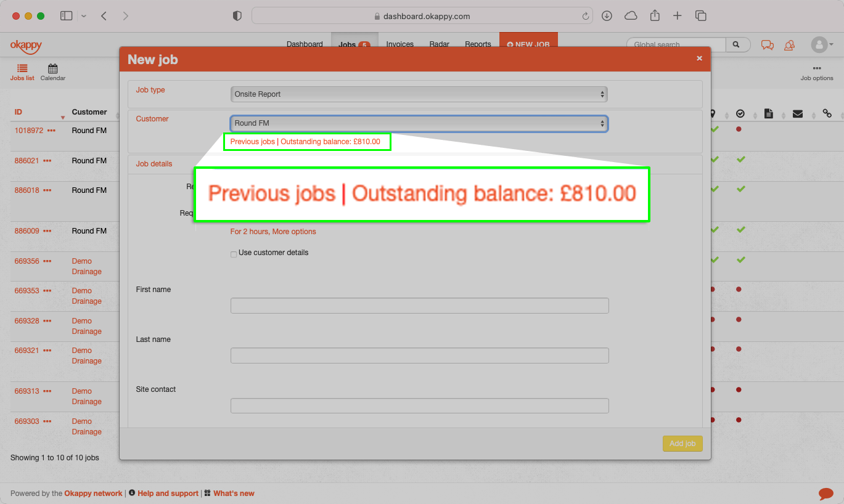Click the envelope column header icon

(797, 113)
